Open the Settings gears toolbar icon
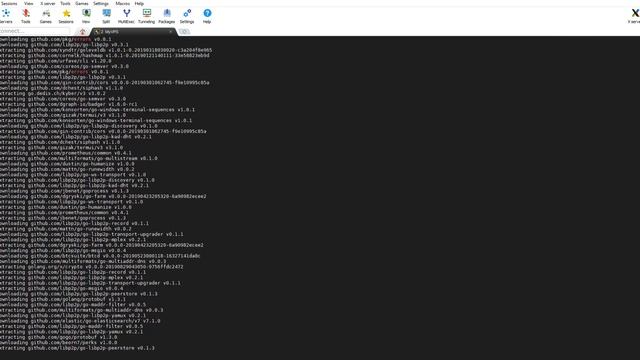640x360 pixels. 187,16
